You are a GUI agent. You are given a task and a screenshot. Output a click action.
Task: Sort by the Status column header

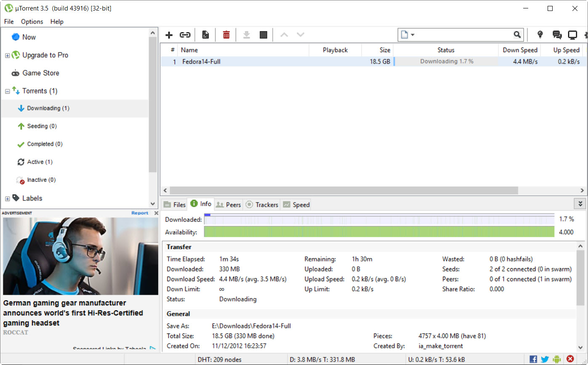(x=446, y=50)
